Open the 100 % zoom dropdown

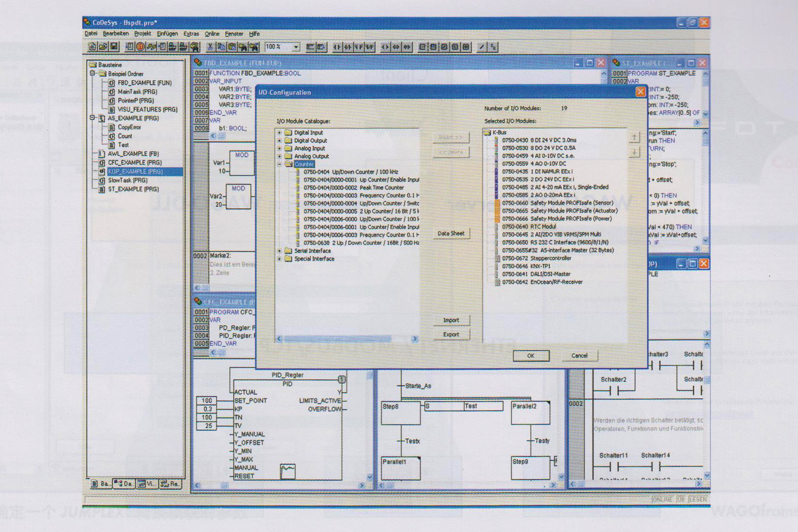tap(296, 47)
